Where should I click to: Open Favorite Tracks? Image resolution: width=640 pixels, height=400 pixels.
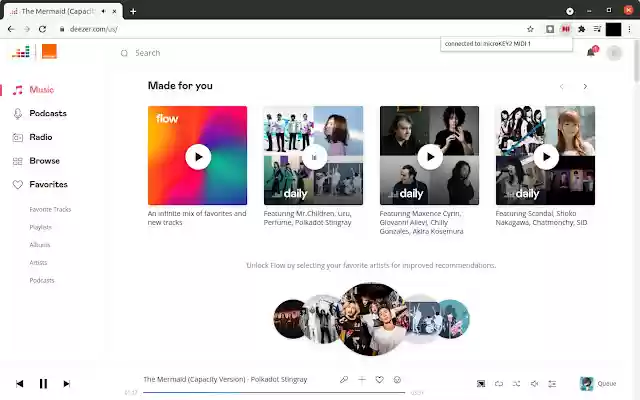click(x=50, y=209)
